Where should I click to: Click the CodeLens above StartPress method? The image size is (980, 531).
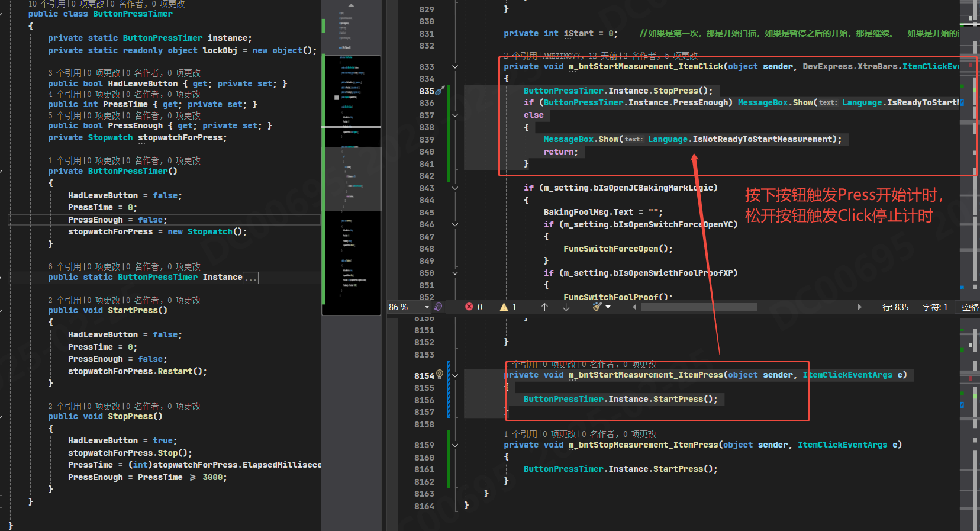[124, 300]
